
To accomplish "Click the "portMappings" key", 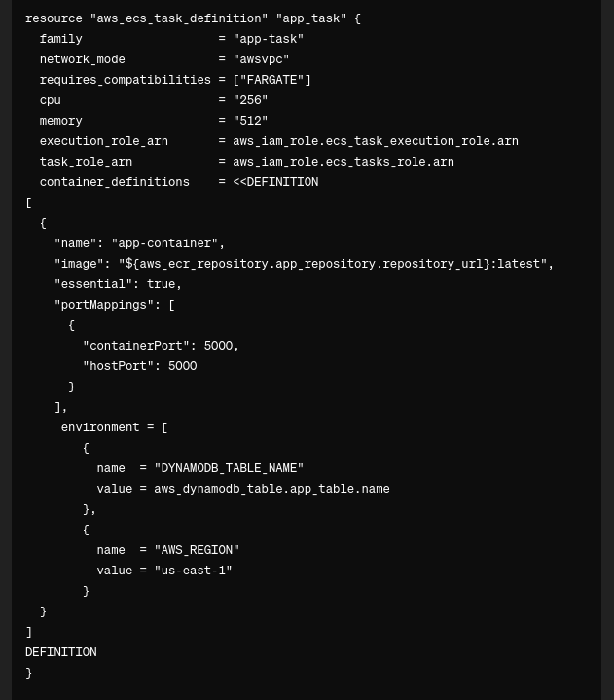I will [x=103, y=305].
